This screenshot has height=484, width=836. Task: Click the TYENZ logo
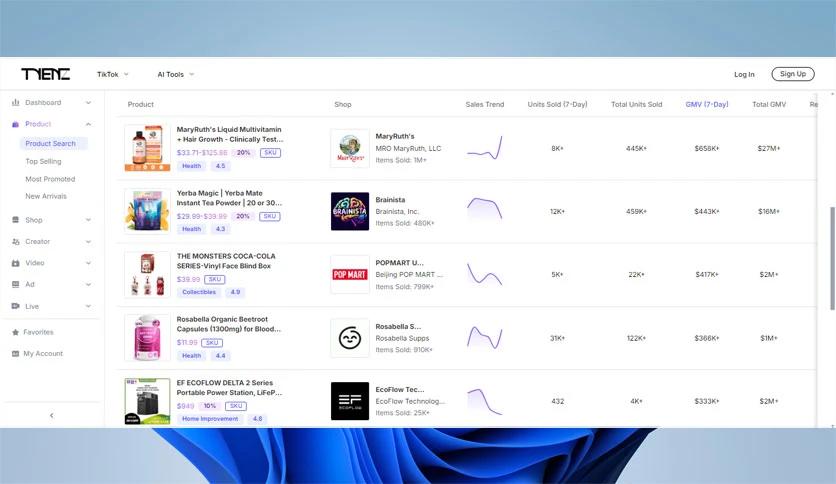(45, 74)
